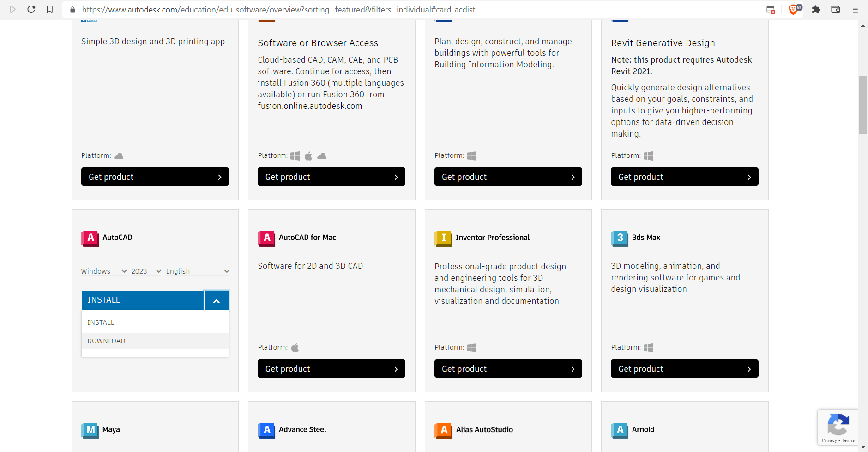Click the Windows platform icon under Inventor Professional
This screenshot has height=452, width=868.
472,348
